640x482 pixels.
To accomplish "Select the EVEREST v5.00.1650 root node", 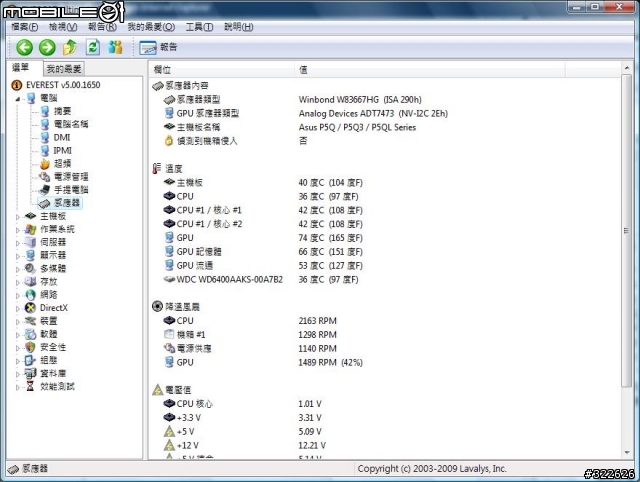I will point(63,85).
